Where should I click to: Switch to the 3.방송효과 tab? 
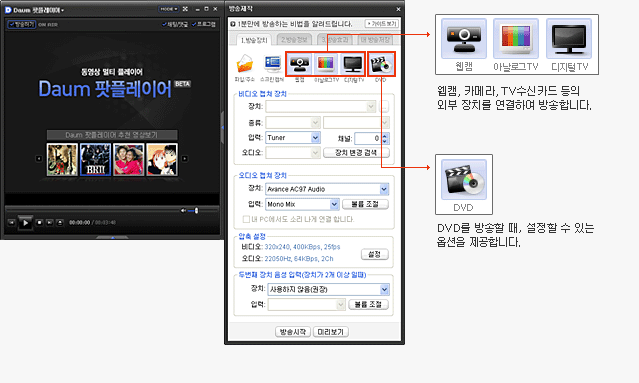[335, 40]
